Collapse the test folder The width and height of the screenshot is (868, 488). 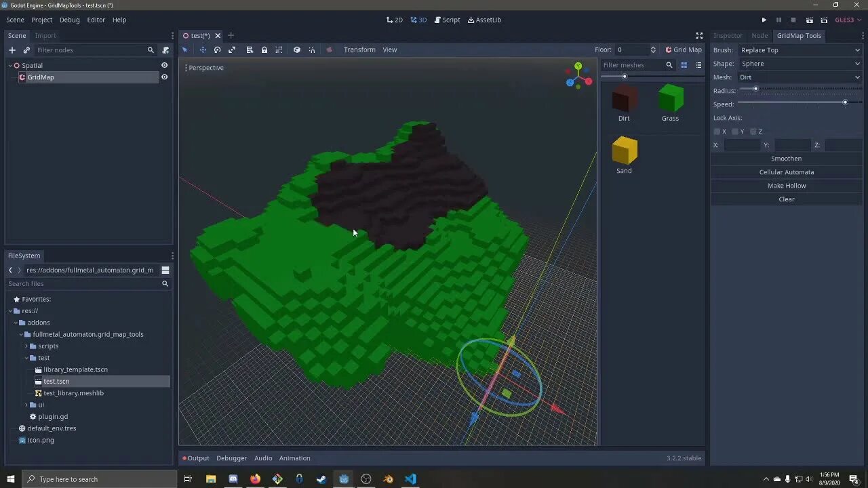[x=26, y=358]
